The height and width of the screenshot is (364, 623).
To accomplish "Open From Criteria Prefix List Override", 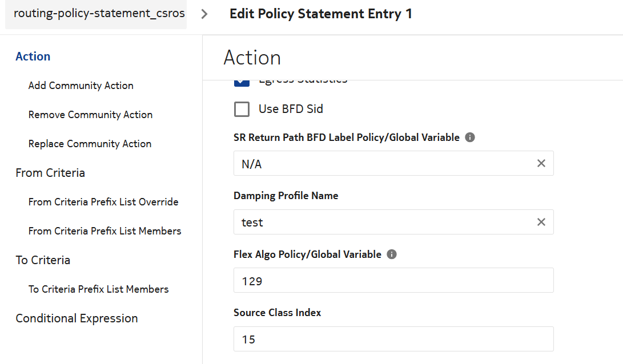I will pos(103,202).
